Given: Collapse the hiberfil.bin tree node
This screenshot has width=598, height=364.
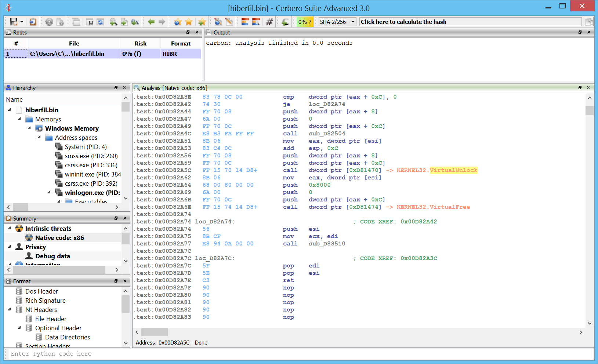Looking at the screenshot, I should (x=10, y=110).
